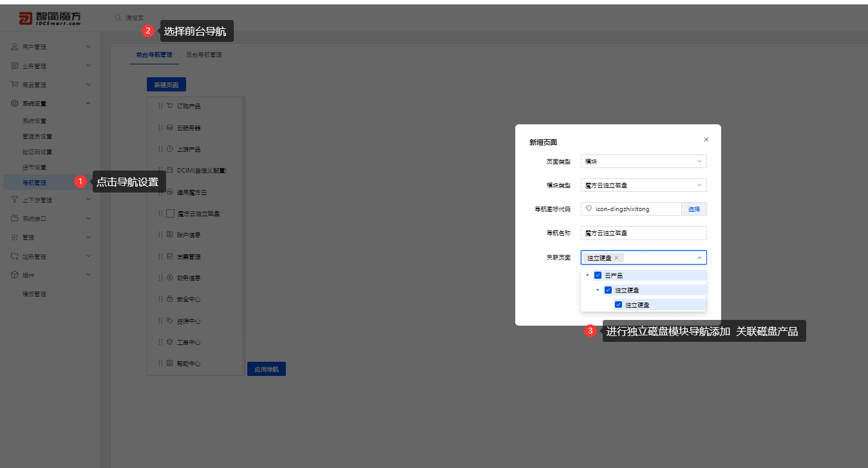Open 货币设置 submenu item
This screenshot has height=468, width=868.
tap(34, 167)
